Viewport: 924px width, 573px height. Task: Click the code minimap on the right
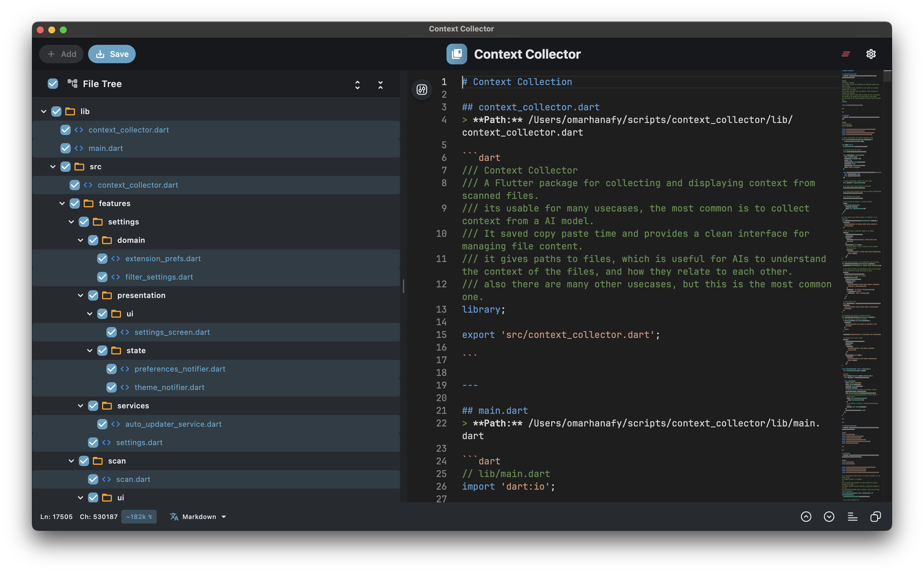pyautogui.click(x=861, y=265)
